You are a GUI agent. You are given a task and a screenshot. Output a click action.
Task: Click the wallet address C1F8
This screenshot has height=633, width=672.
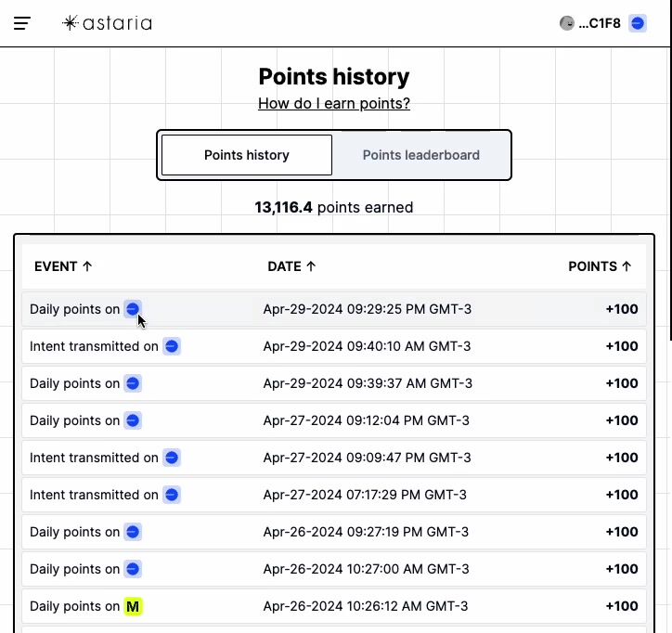(x=600, y=23)
